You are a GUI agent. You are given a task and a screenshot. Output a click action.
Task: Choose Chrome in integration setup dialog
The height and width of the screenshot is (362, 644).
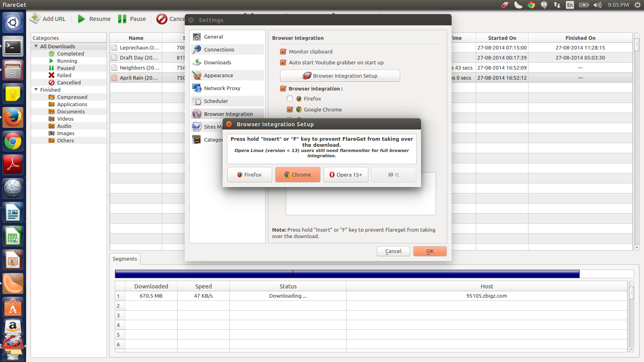coord(298,175)
